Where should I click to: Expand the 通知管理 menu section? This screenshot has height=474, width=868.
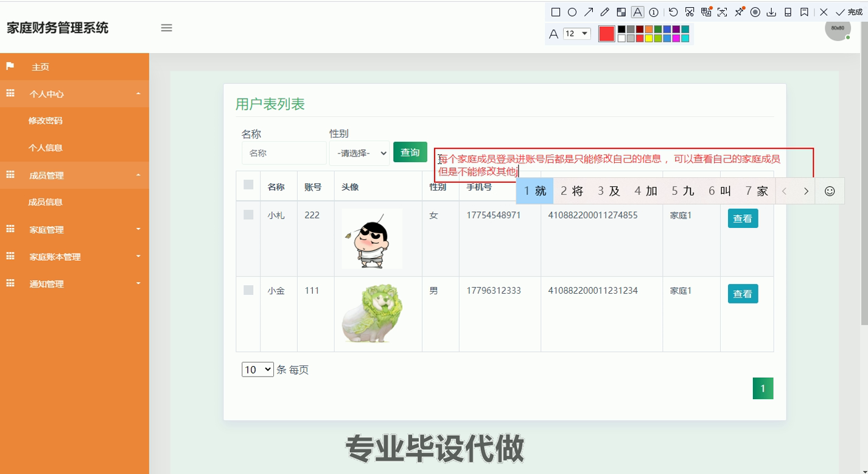click(x=74, y=284)
